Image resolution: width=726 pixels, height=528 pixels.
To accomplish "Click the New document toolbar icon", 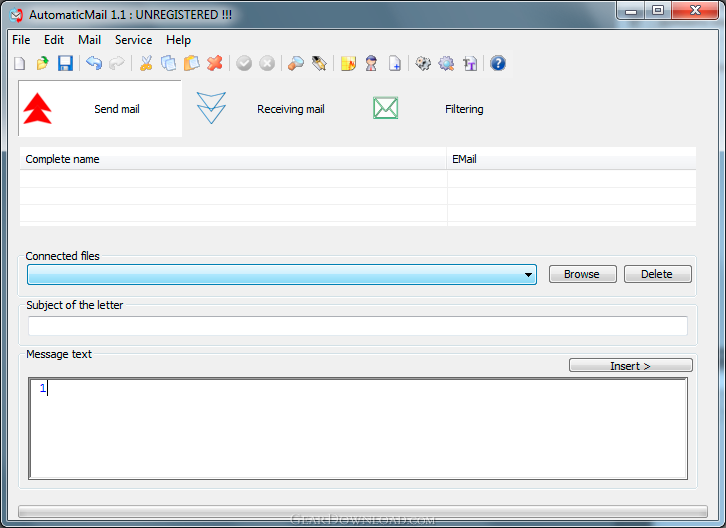I will point(20,63).
